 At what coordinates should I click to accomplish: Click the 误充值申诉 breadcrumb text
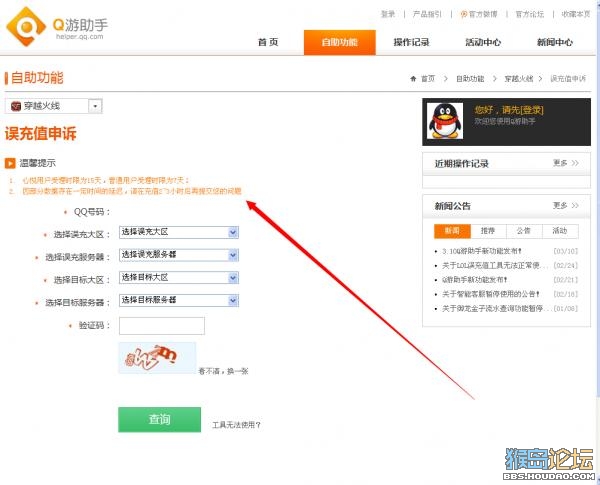point(568,79)
